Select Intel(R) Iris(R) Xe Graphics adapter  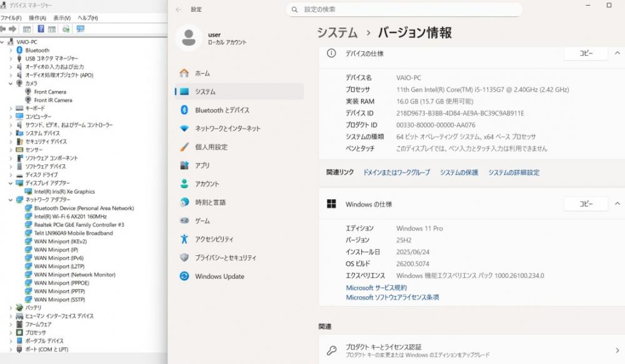click(64, 192)
